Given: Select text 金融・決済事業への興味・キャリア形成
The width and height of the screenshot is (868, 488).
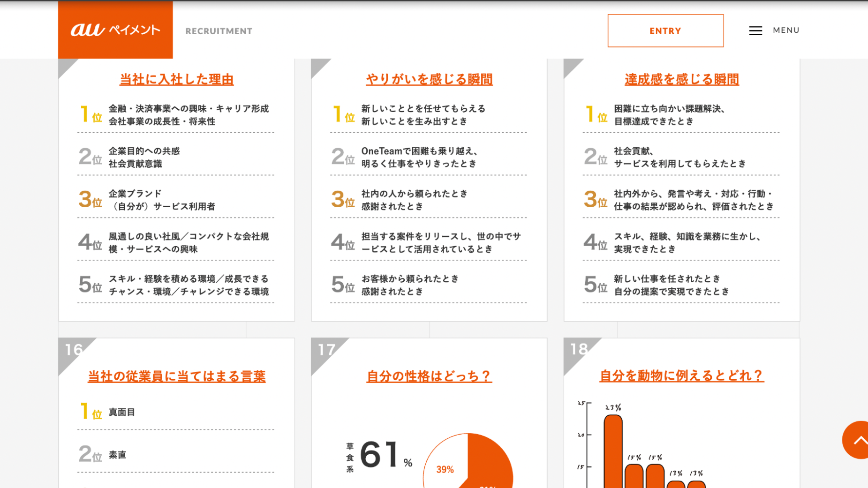Looking at the screenshot, I should click(x=189, y=109).
